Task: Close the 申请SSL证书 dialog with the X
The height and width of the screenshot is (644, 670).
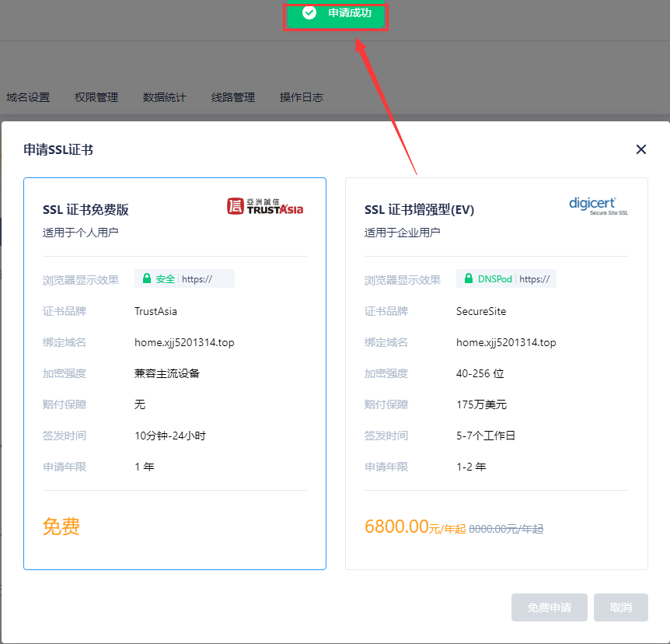Action: click(640, 149)
